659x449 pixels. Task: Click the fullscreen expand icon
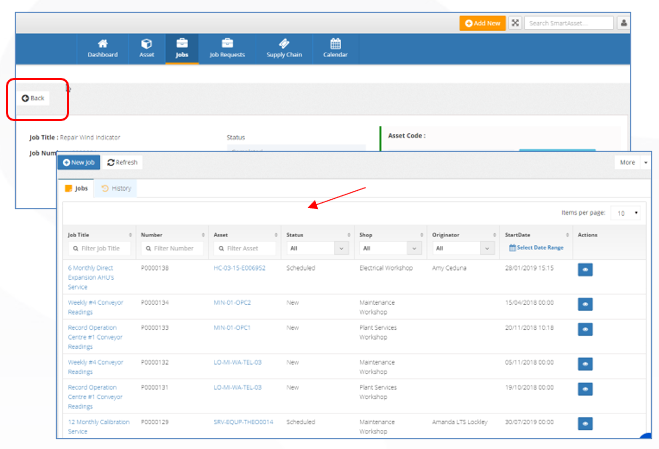(x=515, y=23)
